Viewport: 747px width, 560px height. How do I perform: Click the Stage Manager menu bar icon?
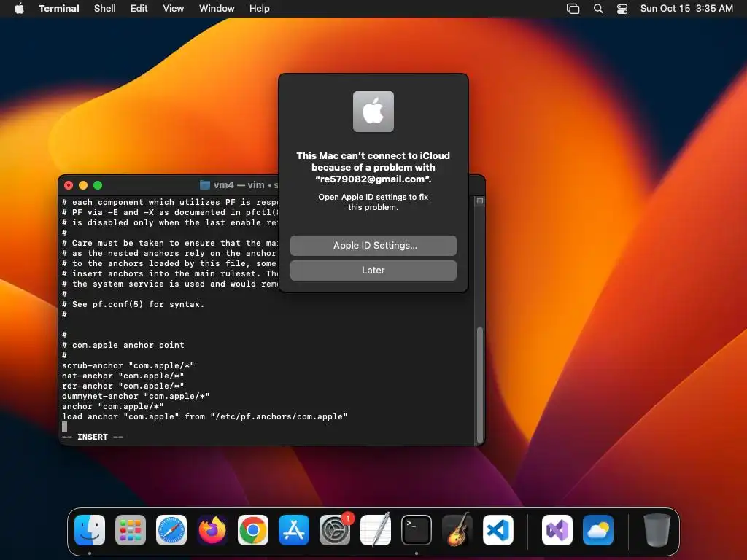[573, 9]
